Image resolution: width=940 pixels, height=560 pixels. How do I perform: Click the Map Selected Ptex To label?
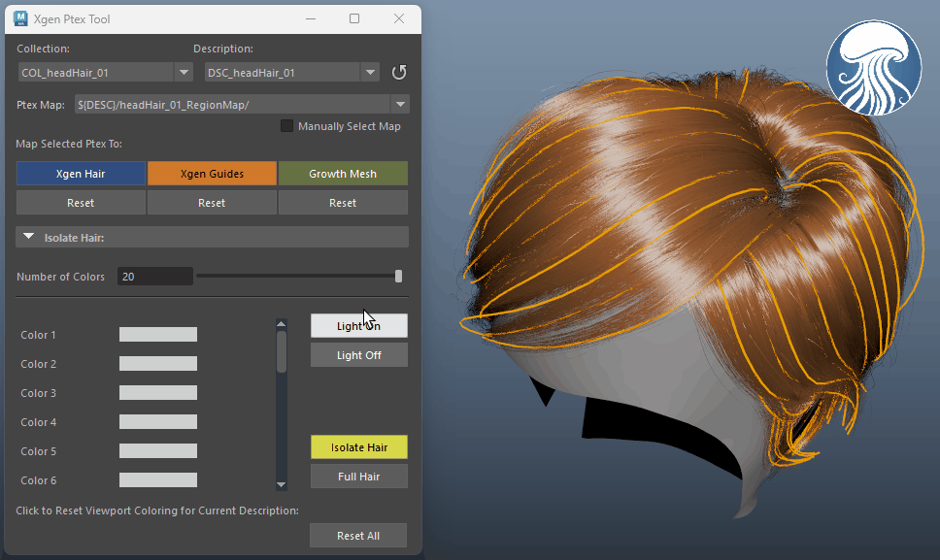coord(69,144)
